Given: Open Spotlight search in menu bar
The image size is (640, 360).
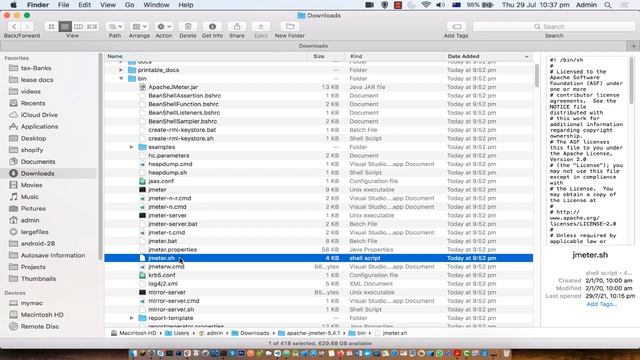Looking at the screenshot, I should [x=608, y=5].
